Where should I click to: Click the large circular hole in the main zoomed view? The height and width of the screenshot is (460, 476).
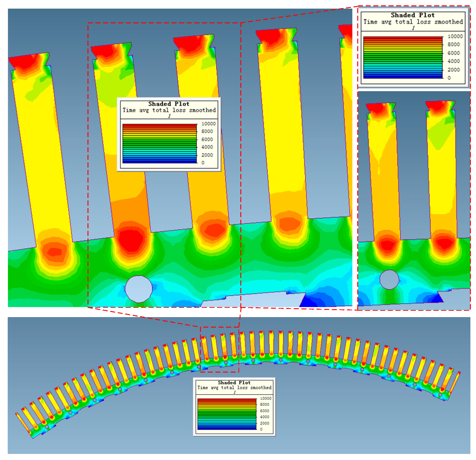click(139, 289)
